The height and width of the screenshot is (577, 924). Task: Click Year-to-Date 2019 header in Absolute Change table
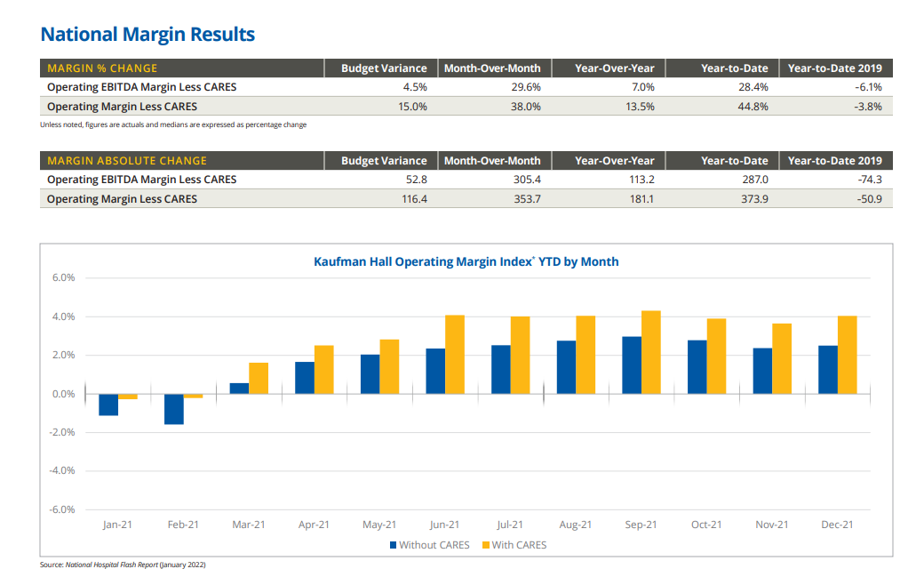click(x=835, y=160)
